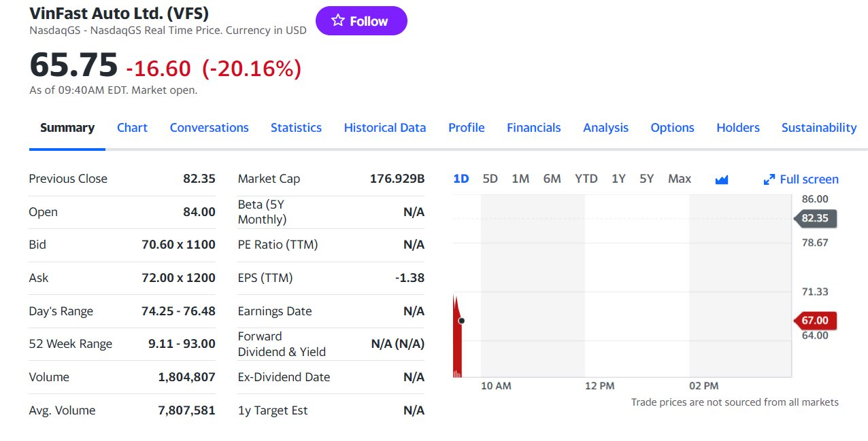Choose the 5Y chart range
Screen dimensions: 868x441
646,179
